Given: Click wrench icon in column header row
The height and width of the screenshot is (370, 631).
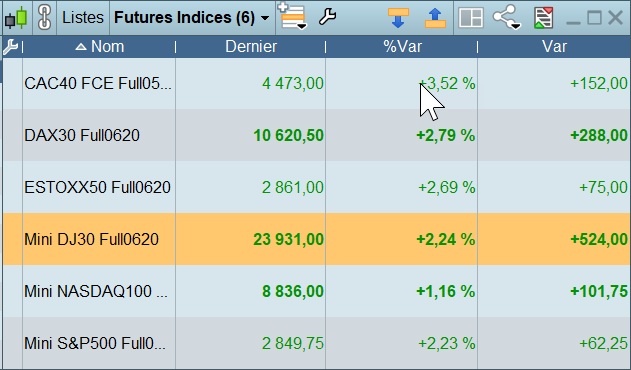Looking at the screenshot, I should tap(10, 47).
